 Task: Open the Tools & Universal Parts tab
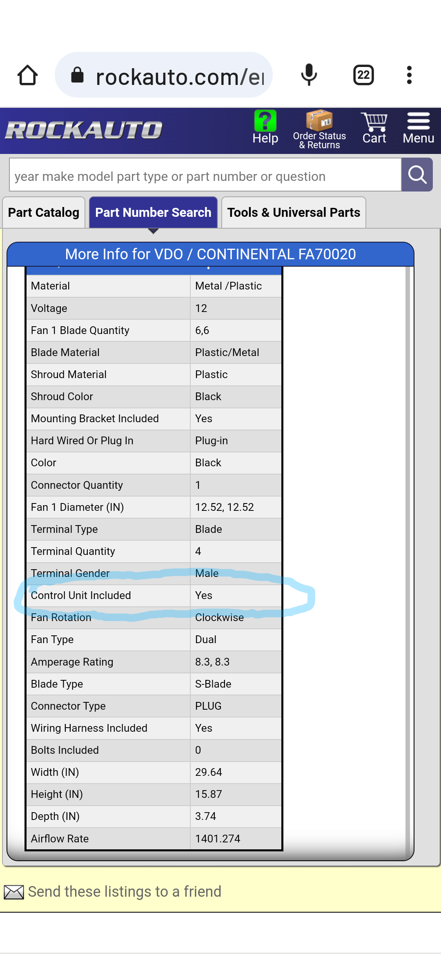pos(294,212)
